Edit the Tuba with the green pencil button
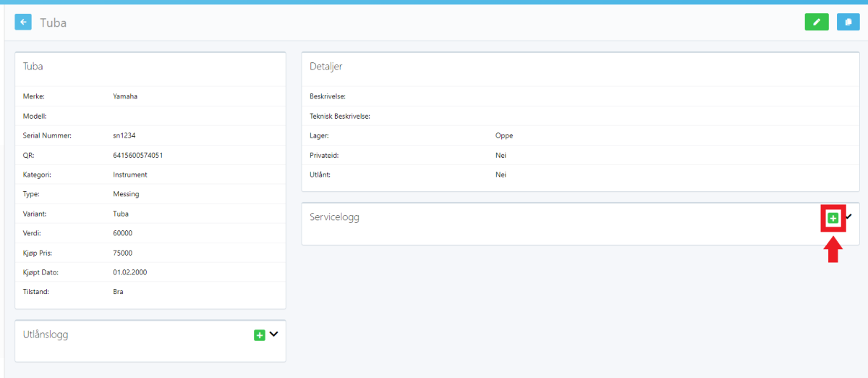 [817, 22]
